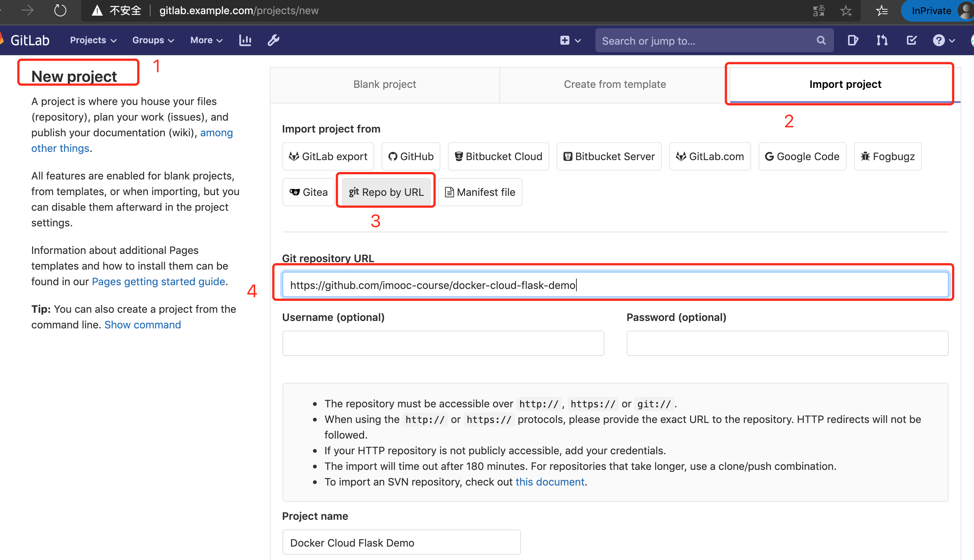Click the new item plus icon
This screenshot has width=974, height=560.
pyautogui.click(x=565, y=40)
